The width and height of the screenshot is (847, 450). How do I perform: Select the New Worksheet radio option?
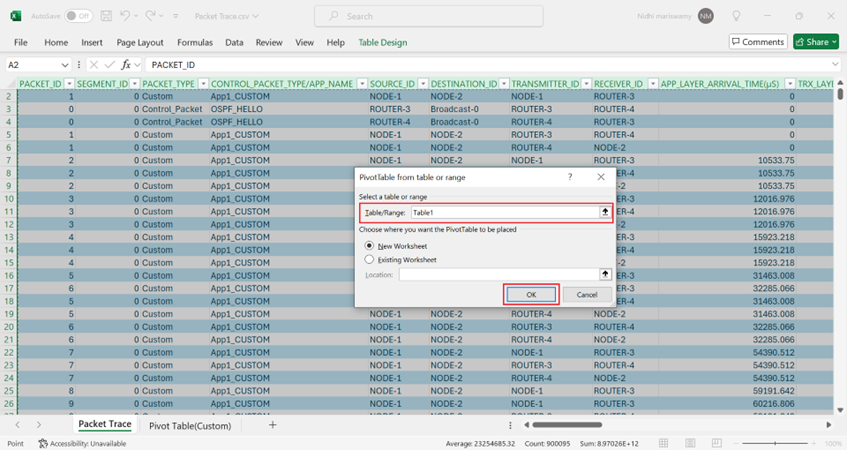click(370, 245)
